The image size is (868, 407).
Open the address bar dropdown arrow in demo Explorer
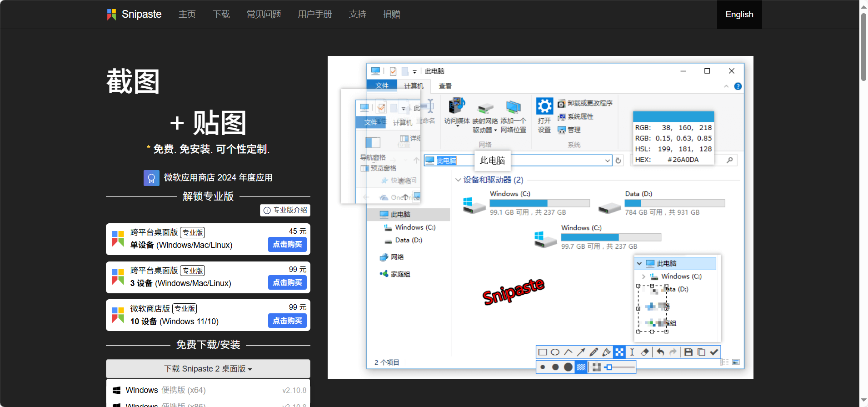tap(608, 161)
